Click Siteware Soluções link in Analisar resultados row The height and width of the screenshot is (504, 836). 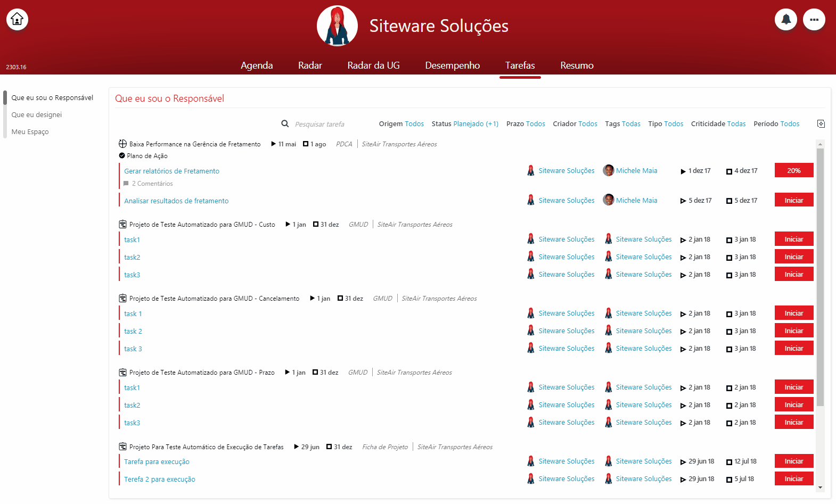567,201
